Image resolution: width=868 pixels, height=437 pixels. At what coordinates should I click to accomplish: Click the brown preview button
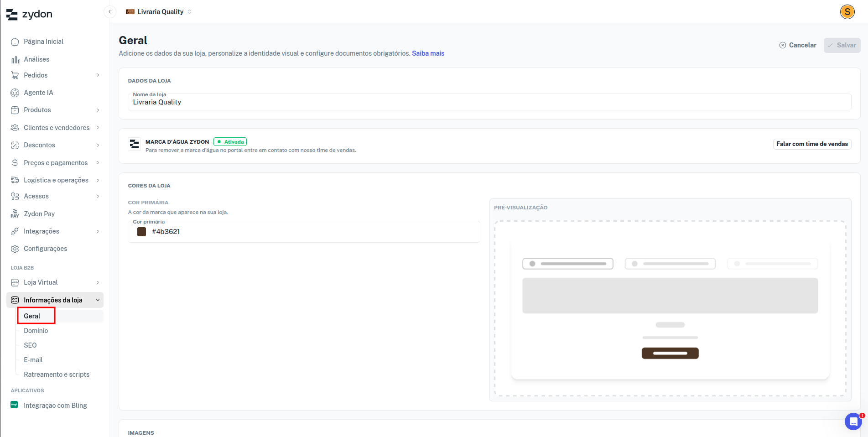coord(670,353)
